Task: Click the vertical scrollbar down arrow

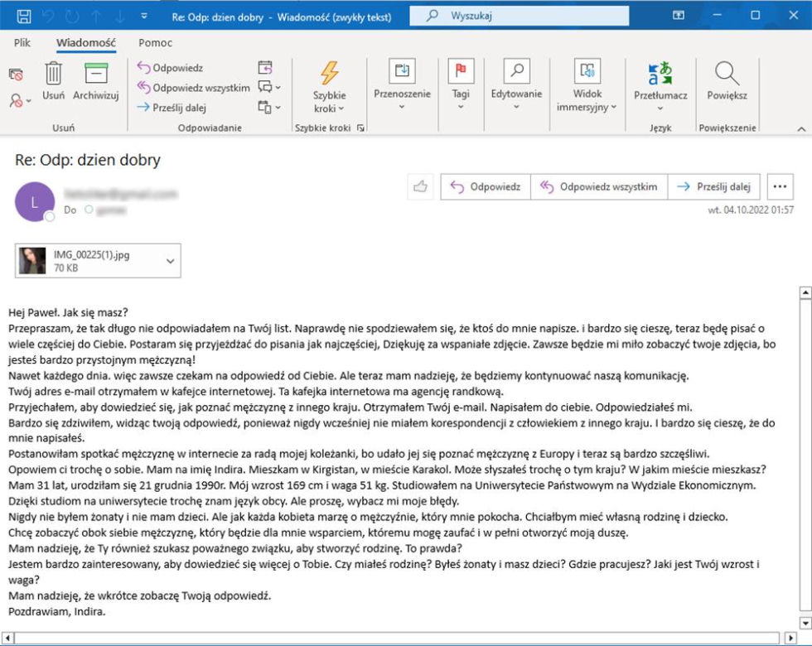Action: [x=805, y=623]
